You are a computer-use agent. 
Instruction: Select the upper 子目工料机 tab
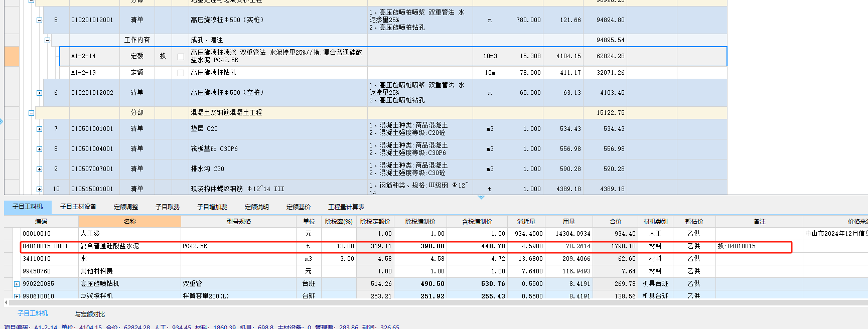pos(28,207)
